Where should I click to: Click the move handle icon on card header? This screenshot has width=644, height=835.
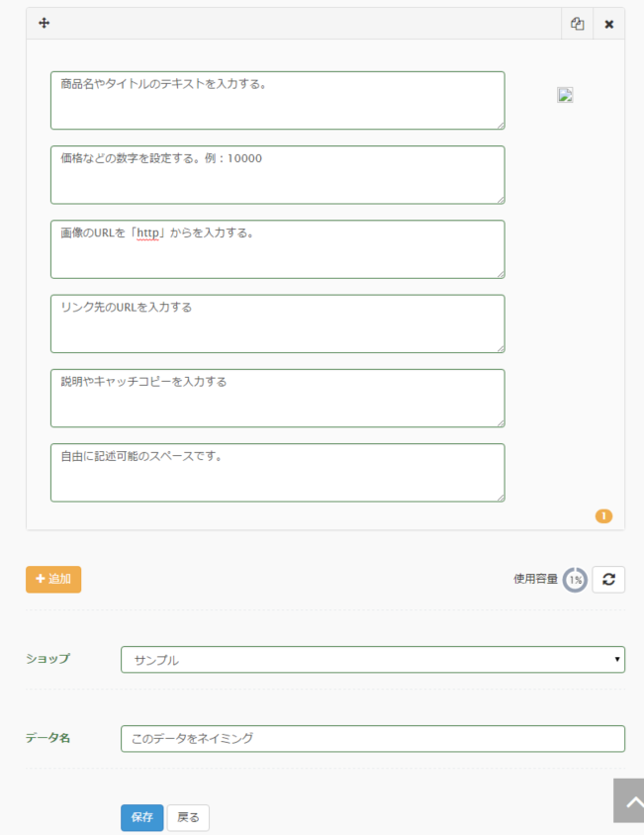pos(45,23)
